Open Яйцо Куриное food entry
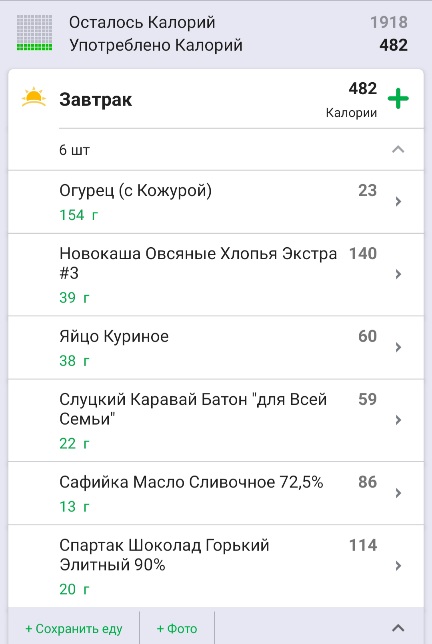The image size is (432, 644). coord(216,347)
